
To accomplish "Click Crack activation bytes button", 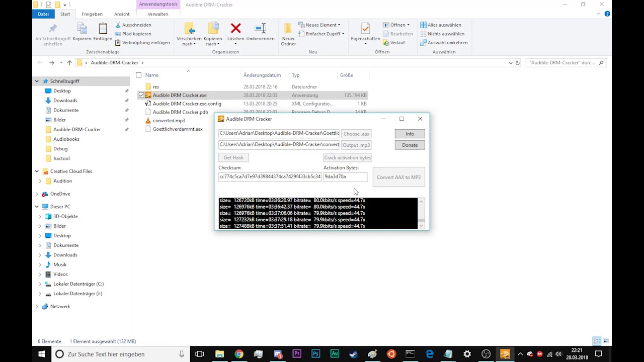I will pos(347,158).
